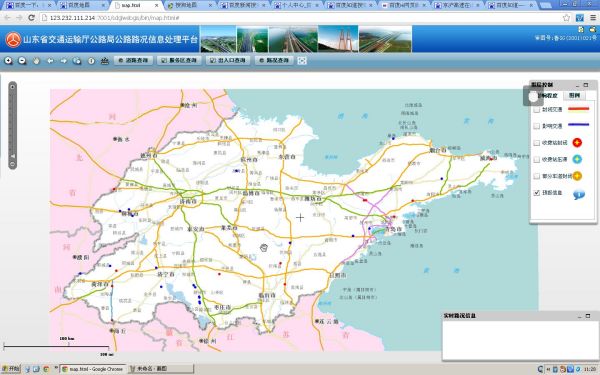Check the 影响交通 blue line layer checkbox
Screen dimensions: 600x375
tap(536, 126)
